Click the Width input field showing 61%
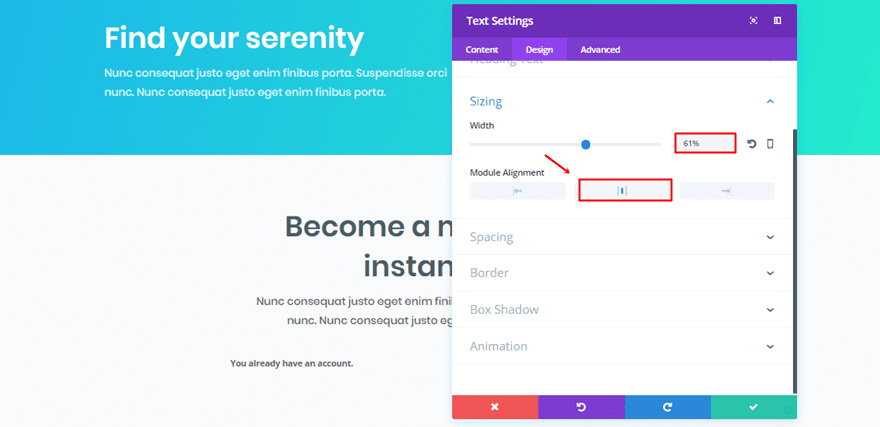This screenshot has width=880, height=427. click(x=705, y=143)
